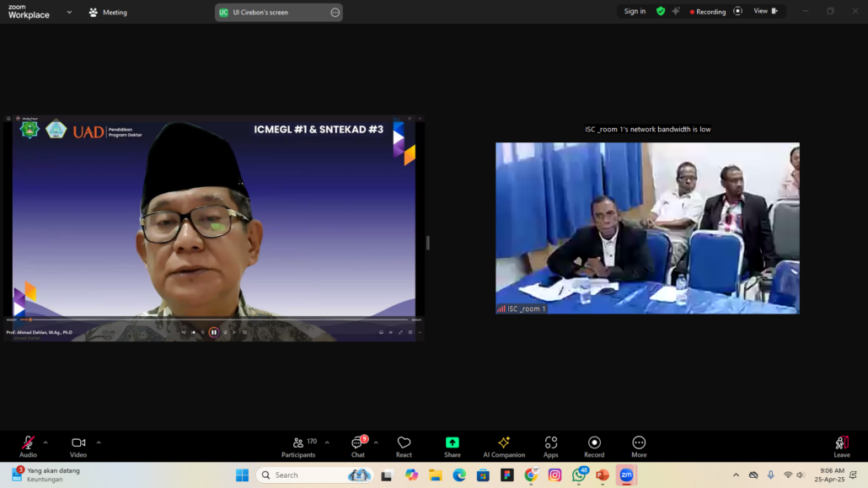Open the React emoji menu
The image size is (868, 488).
coord(404,446)
